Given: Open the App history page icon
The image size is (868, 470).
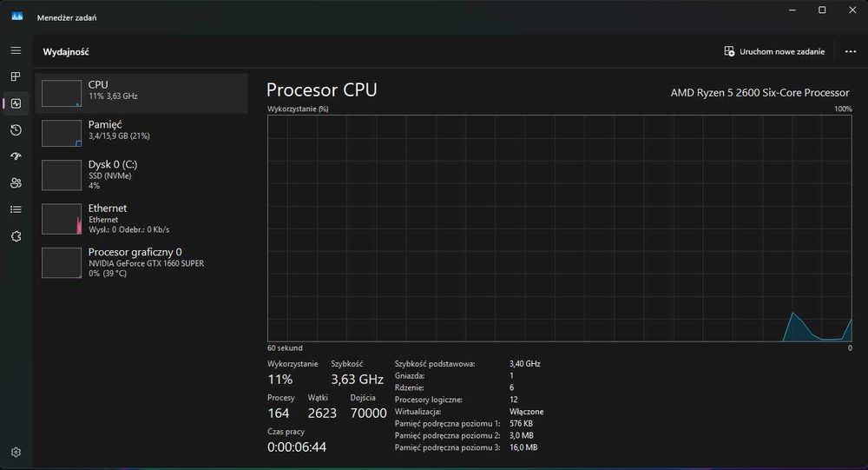Looking at the screenshot, I should (16, 130).
